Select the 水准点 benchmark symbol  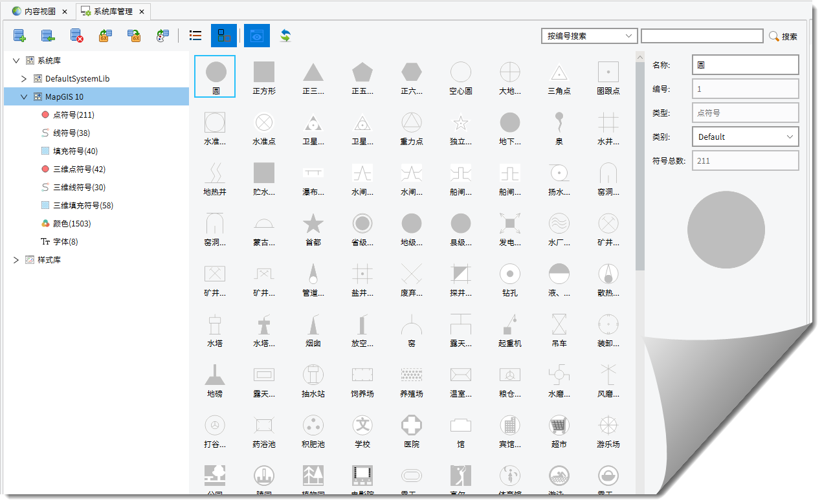264,127
